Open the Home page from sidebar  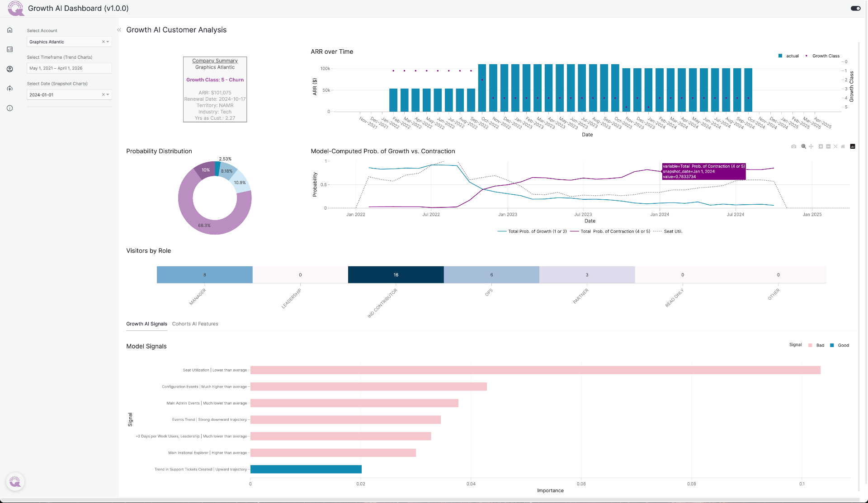click(9, 30)
